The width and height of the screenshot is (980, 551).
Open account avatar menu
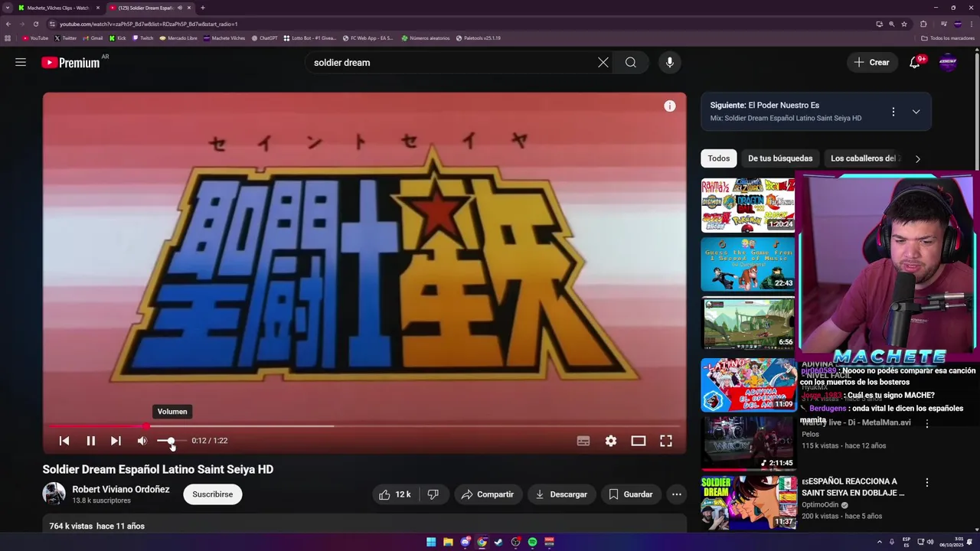pos(948,63)
